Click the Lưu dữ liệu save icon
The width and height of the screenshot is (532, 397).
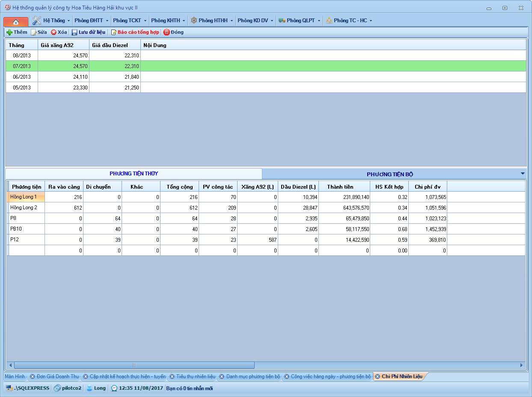click(74, 33)
